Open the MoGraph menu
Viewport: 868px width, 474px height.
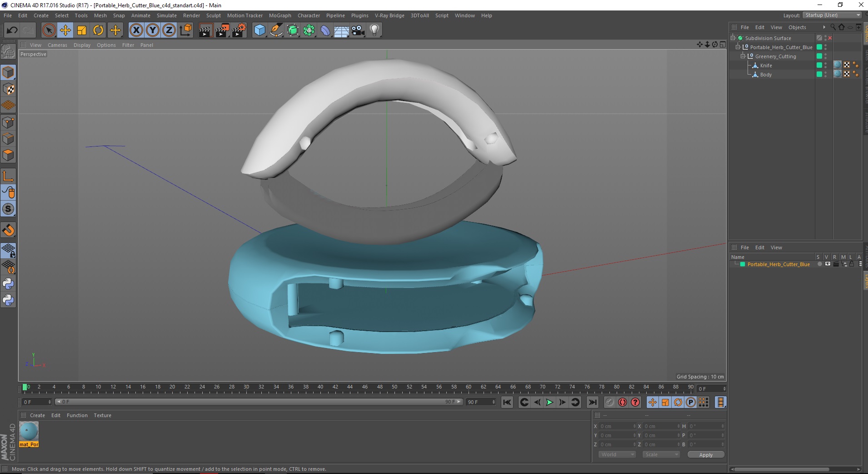coord(280,15)
